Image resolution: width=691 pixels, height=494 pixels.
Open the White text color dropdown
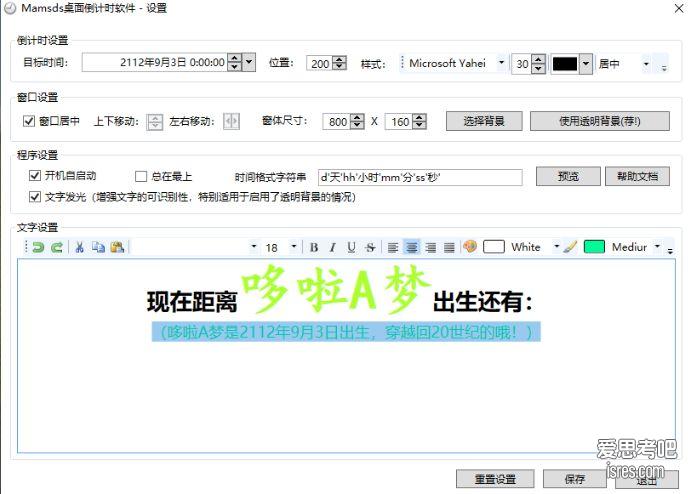point(556,246)
